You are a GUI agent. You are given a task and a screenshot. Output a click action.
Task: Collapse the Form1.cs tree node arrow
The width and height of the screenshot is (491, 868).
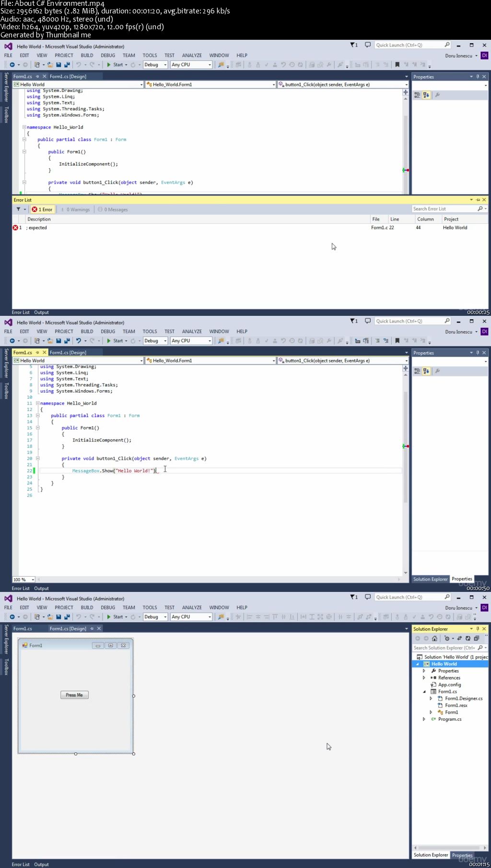tap(424, 692)
